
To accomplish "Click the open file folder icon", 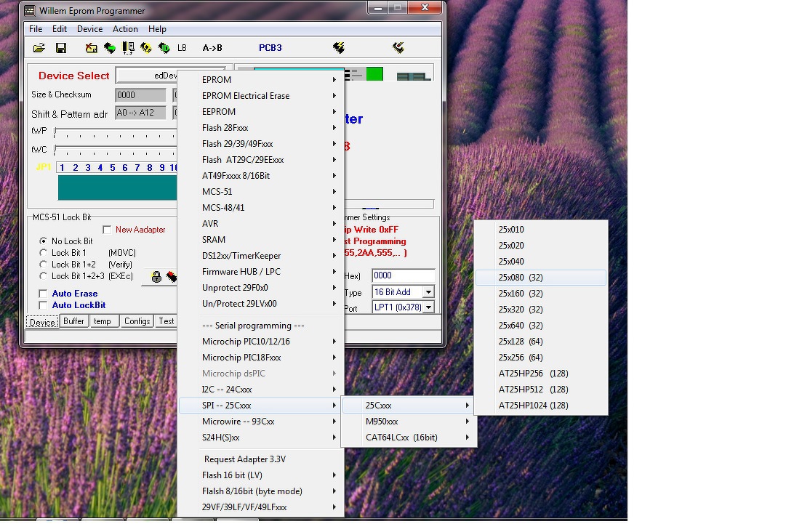I will coord(39,48).
